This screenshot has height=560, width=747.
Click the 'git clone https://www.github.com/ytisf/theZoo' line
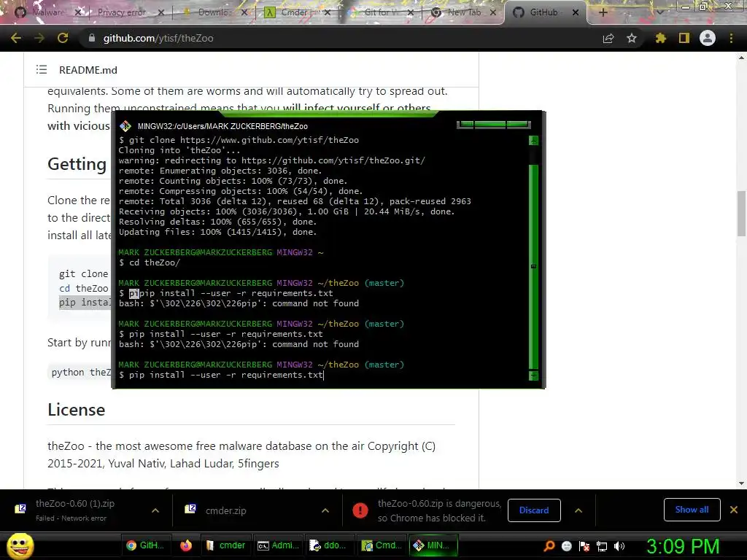(x=239, y=140)
